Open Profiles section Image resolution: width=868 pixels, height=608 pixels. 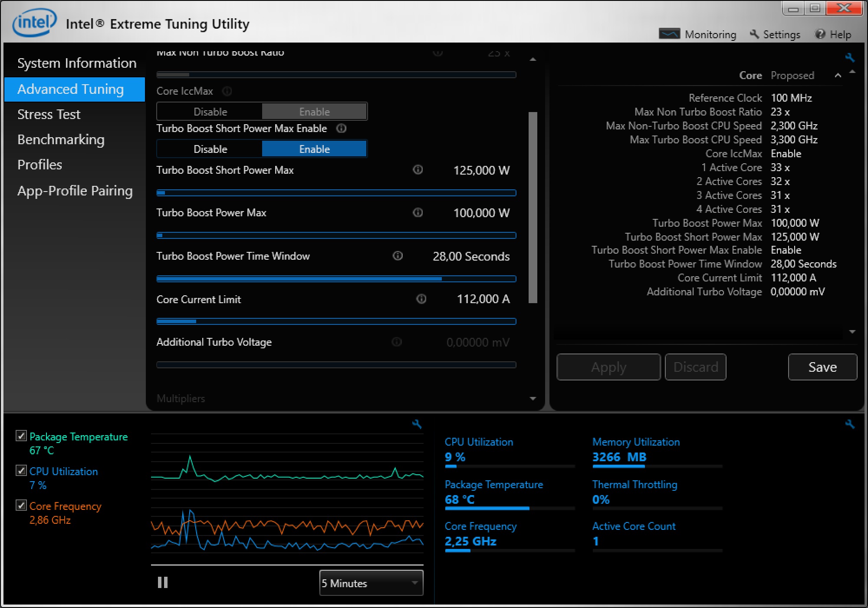[x=39, y=165]
